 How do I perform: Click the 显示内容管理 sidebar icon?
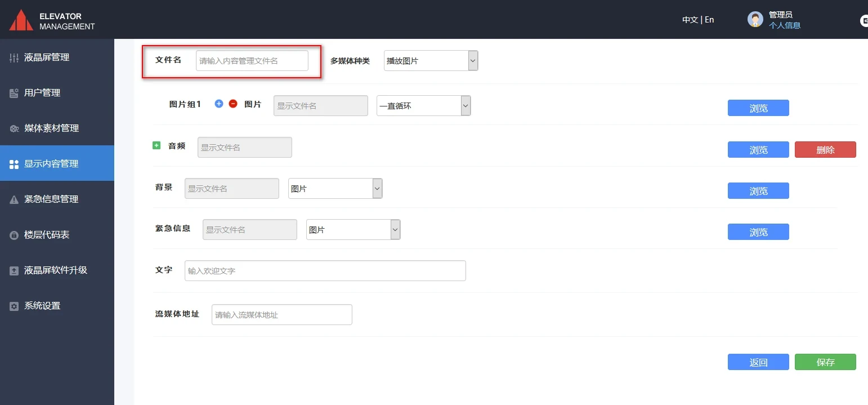point(14,164)
